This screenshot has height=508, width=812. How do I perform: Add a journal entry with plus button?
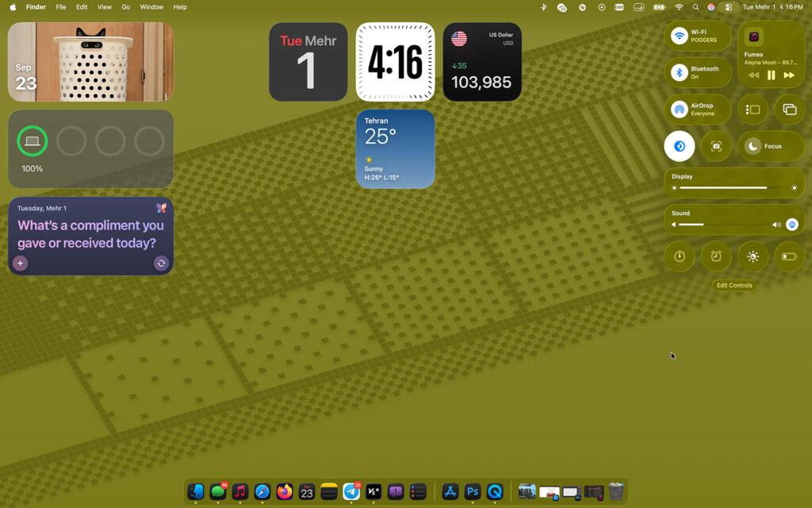(x=20, y=263)
